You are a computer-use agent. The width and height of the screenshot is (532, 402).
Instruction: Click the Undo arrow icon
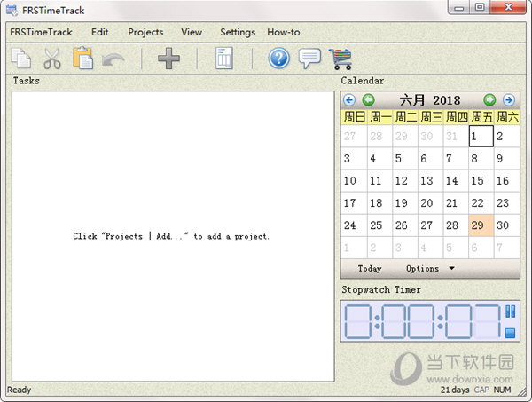pyautogui.click(x=113, y=59)
